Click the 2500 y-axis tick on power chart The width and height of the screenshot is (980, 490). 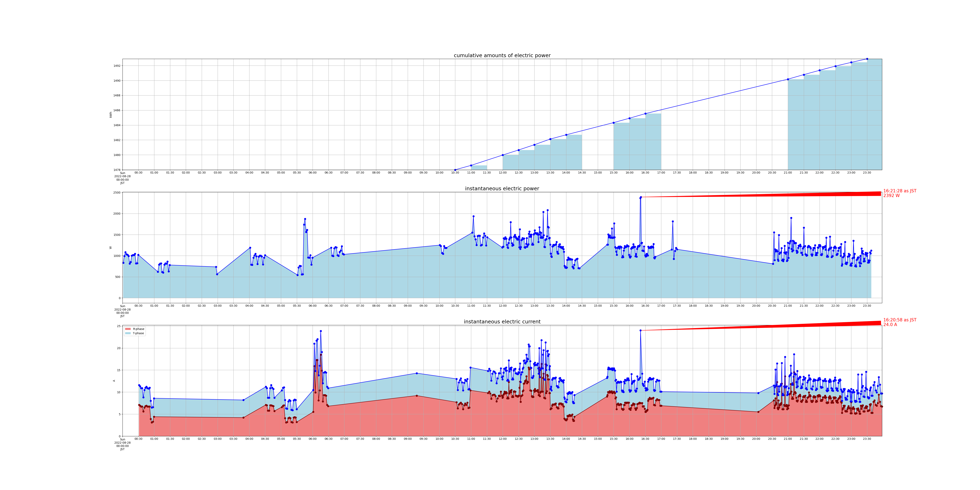(x=117, y=193)
